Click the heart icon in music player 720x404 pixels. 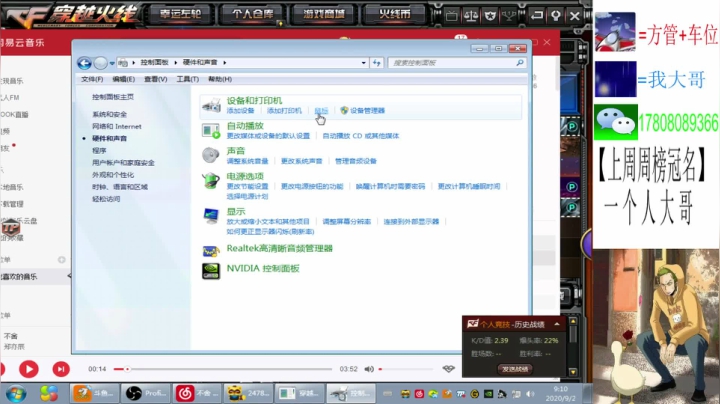coord(449,369)
